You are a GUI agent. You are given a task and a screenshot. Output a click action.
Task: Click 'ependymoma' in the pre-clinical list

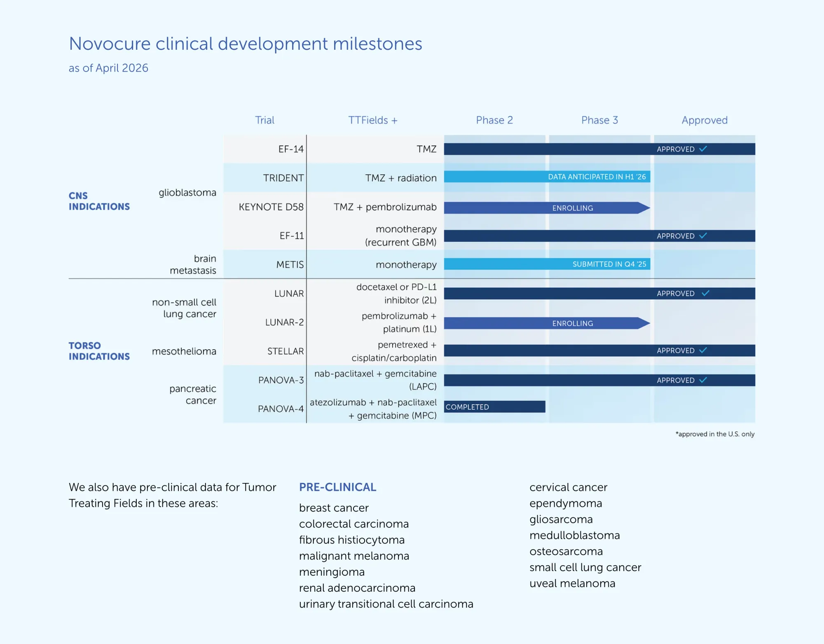pyautogui.click(x=566, y=503)
